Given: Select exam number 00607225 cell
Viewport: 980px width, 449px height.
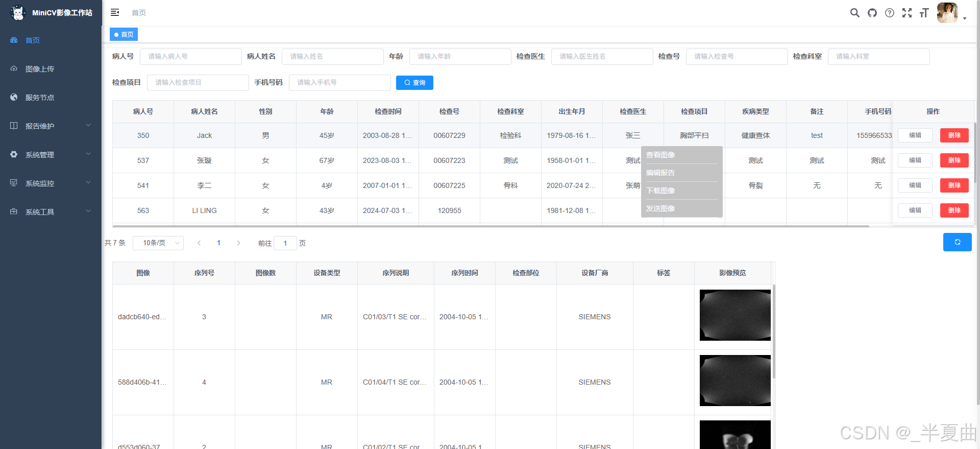Looking at the screenshot, I should 450,185.
